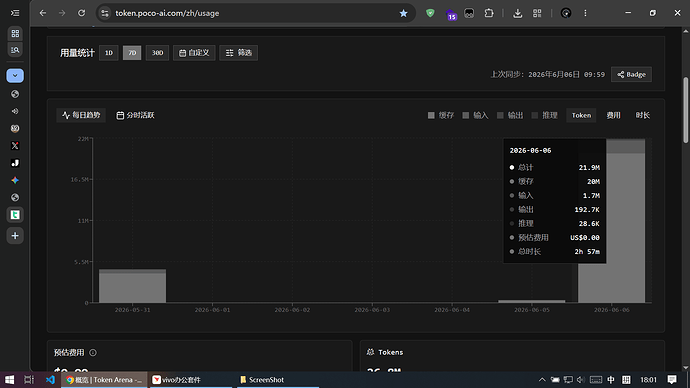Click the small 2026-06-05 bar
The width and height of the screenshot is (690, 388).
tap(532, 301)
